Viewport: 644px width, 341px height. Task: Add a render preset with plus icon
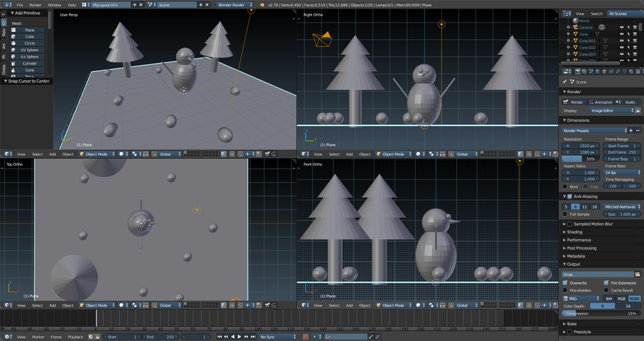tap(630, 131)
